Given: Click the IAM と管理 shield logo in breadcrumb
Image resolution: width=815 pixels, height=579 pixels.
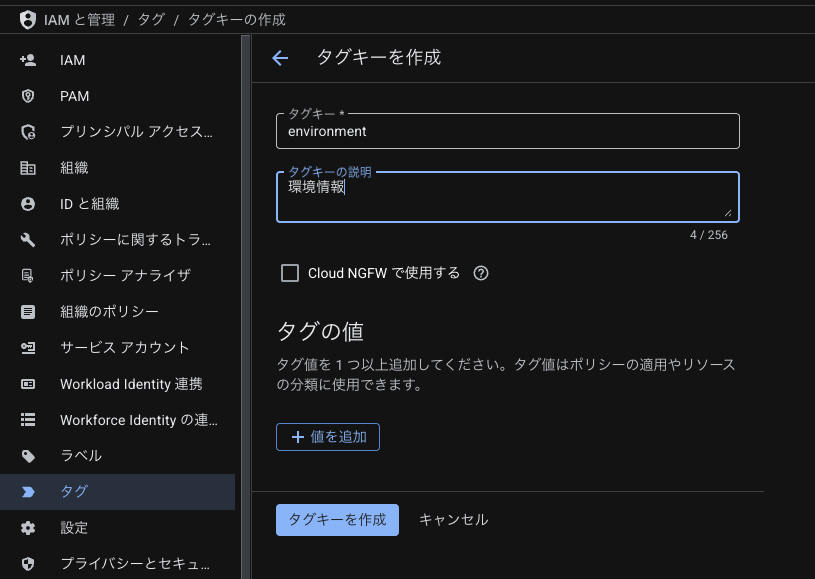Looking at the screenshot, I should [28, 20].
